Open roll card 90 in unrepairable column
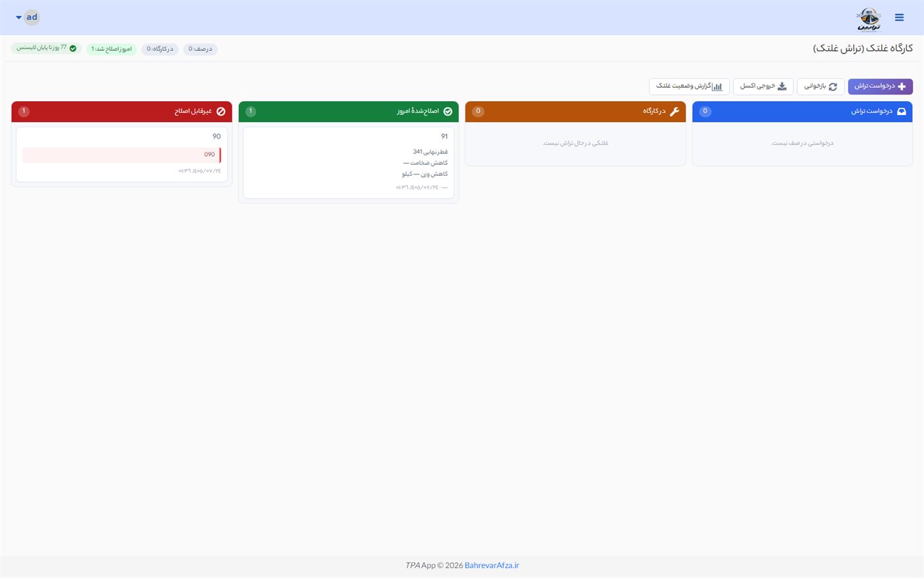Screen dimensions: 924x578 [122, 155]
